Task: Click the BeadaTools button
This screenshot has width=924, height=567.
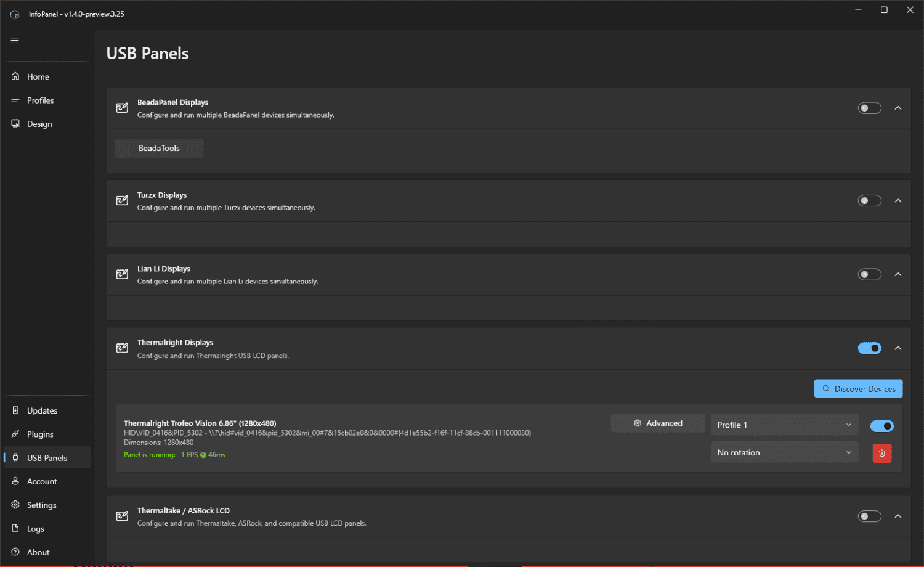Action: (159, 148)
